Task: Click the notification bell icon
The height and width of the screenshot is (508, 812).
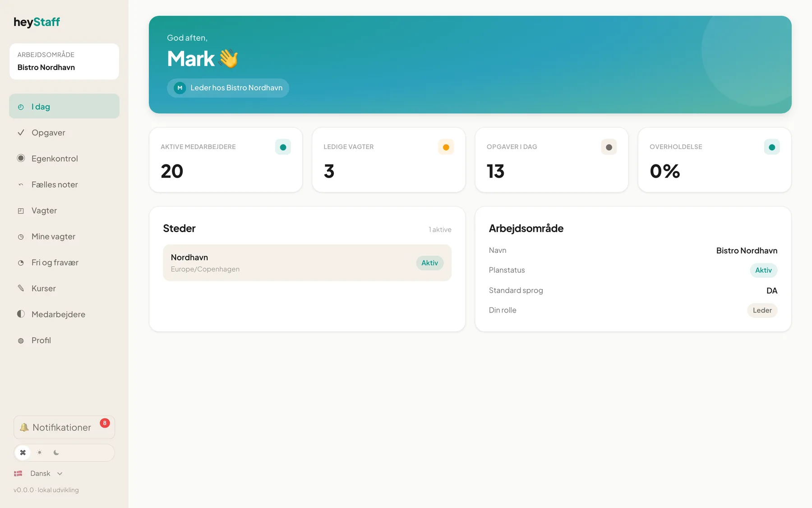Action: click(24, 427)
